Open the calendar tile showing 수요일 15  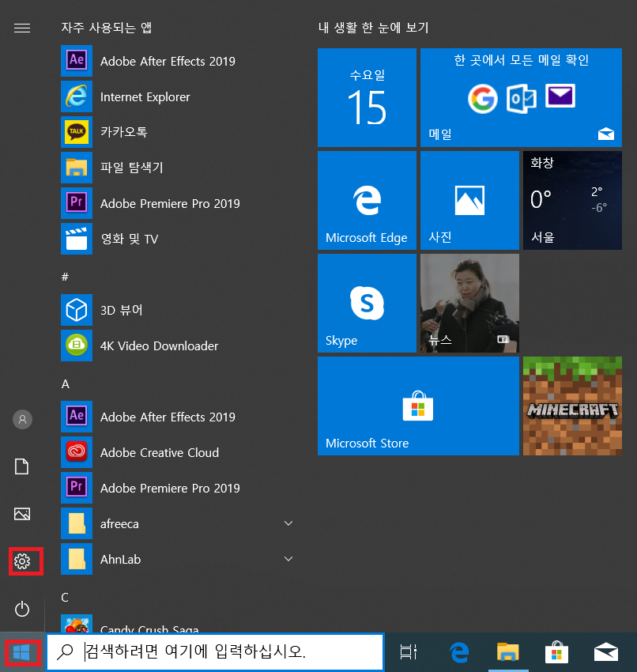(367, 98)
